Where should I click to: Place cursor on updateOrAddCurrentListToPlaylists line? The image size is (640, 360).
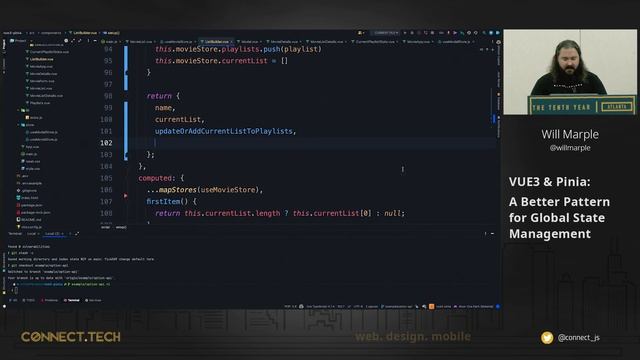[225, 131]
